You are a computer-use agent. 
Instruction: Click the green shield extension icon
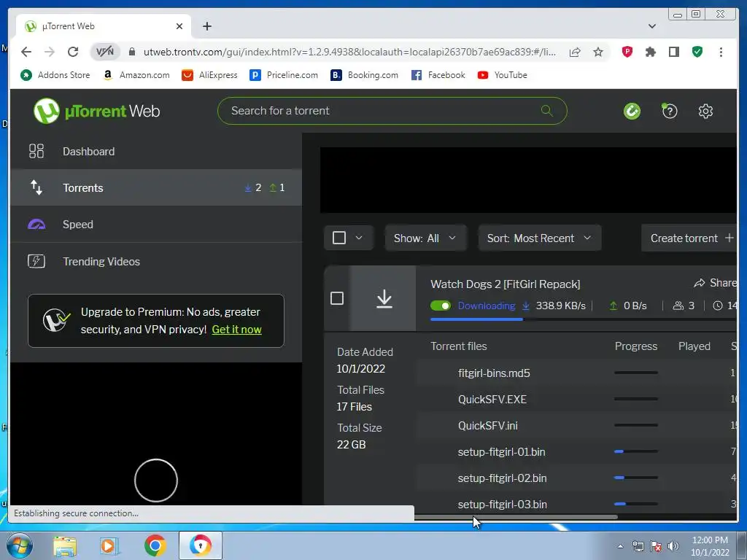(x=697, y=52)
